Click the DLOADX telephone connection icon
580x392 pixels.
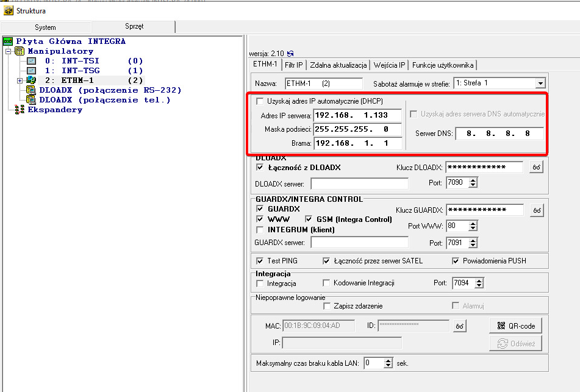tap(30, 100)
